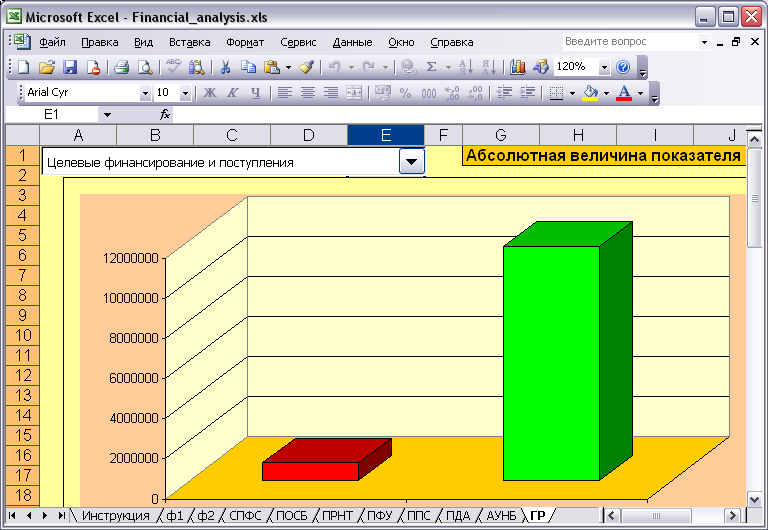Toggle italic formatting (К button)

coord(233,93)
